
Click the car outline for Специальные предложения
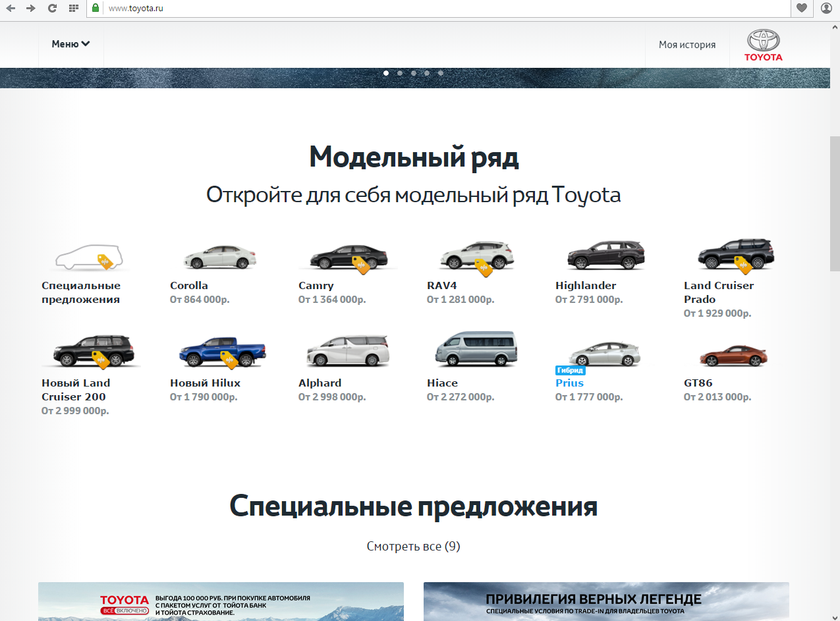(x=88, y=257)
